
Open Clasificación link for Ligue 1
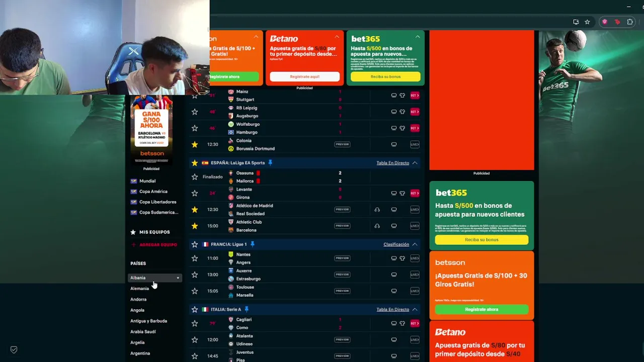pyautogui.click(x=396, y=244)
